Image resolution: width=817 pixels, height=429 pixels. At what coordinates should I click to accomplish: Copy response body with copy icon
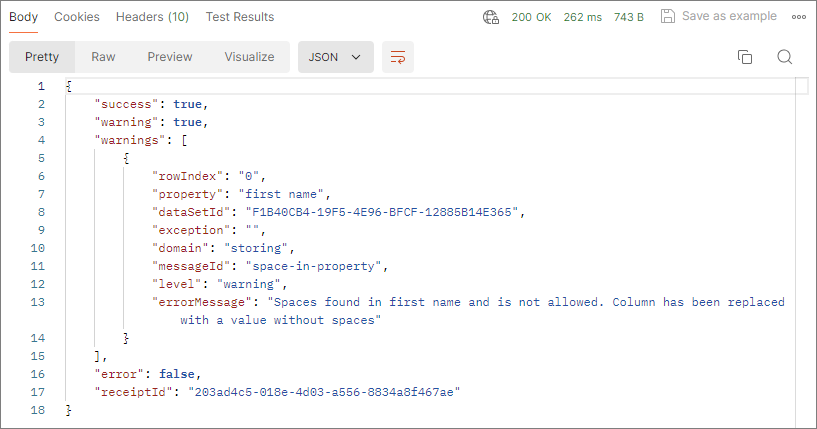coord(744,57)
